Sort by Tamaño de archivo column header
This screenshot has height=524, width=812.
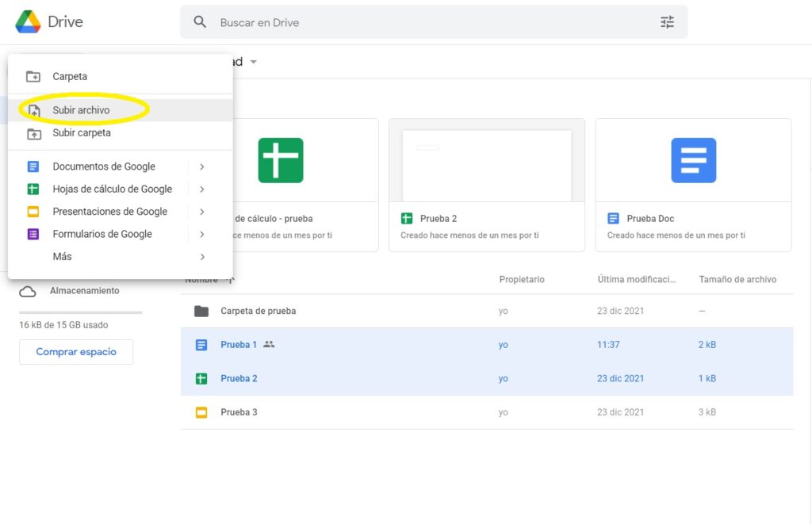pyautogui.click(x=737, y=280)
